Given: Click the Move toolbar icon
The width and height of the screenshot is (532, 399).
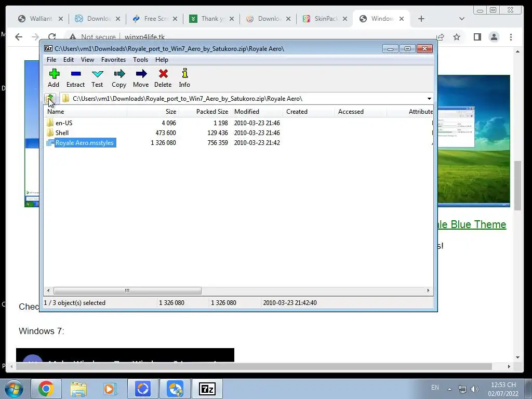Looking at the screenshot, I should [x=141, y=78].
